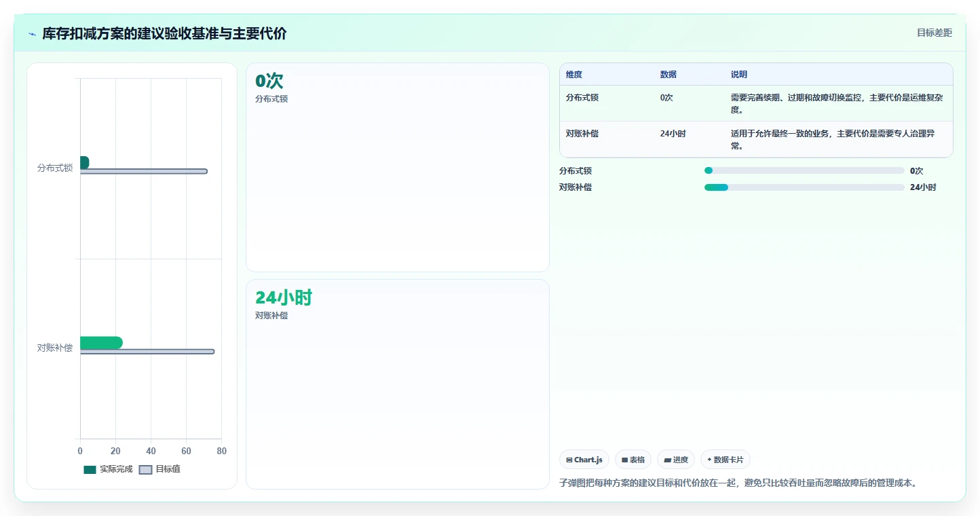Click the 对账补偿 progress bar
The width and height of the screenshot is (980, 516).
(804, 187)
